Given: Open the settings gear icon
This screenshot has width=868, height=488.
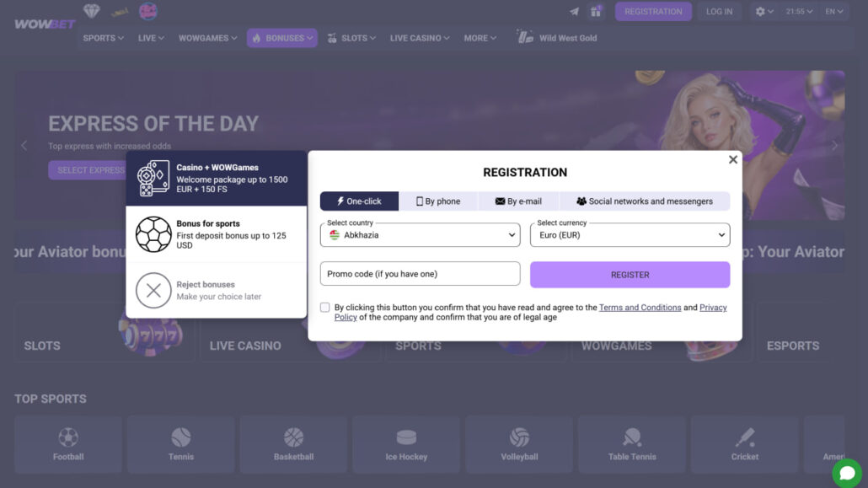Looking at the screenshot, I should tap(764, 11).
